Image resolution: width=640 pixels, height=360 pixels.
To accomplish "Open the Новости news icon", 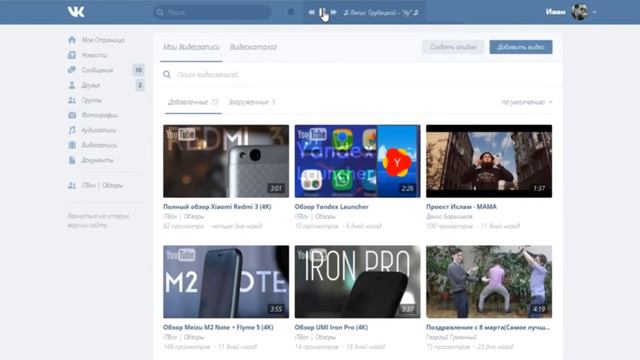I will (x=72, y=55).
